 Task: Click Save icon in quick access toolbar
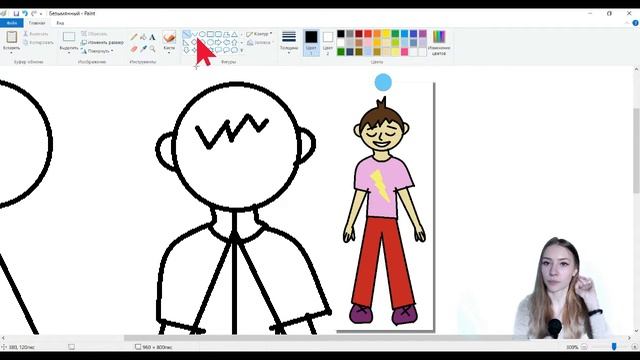point(16,13)
